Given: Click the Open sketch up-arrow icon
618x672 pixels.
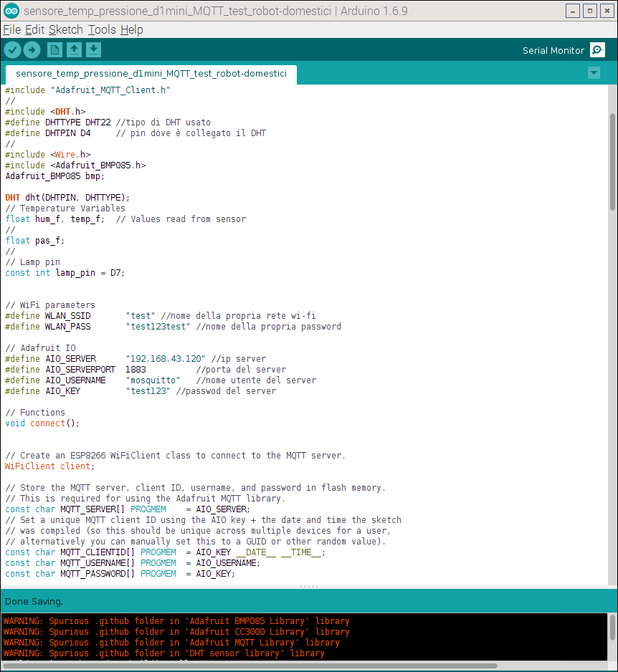Looking at the screenshot, I should 74,50.
